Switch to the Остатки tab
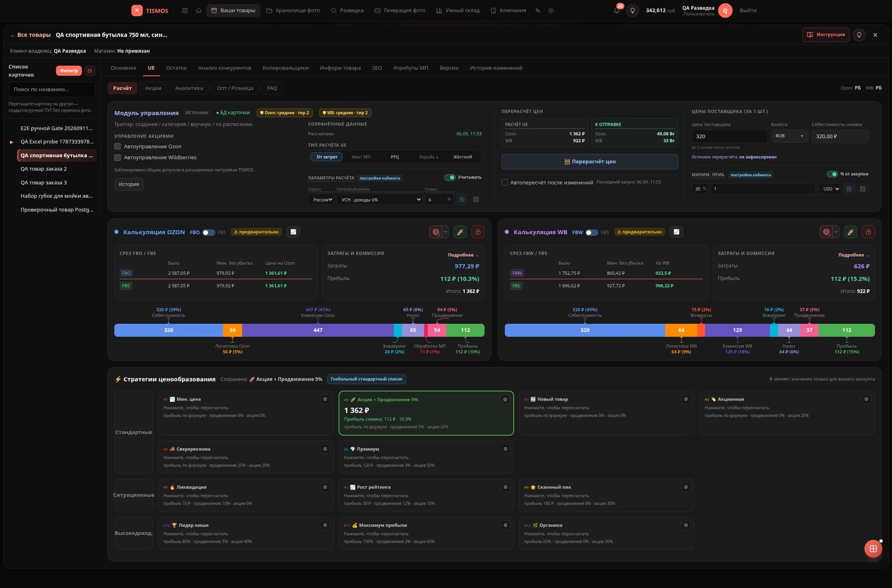The height and width of the screenshot is (588, 892). click(176, 68)
